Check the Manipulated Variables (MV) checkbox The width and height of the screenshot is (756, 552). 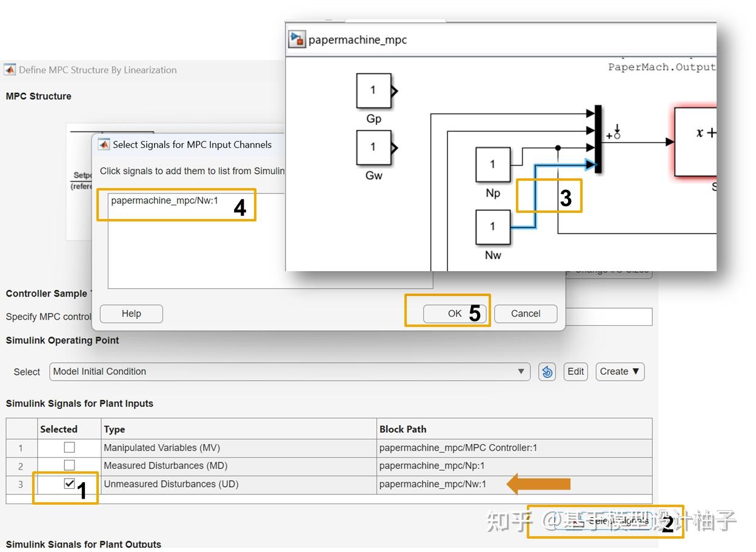coord(69,447)
